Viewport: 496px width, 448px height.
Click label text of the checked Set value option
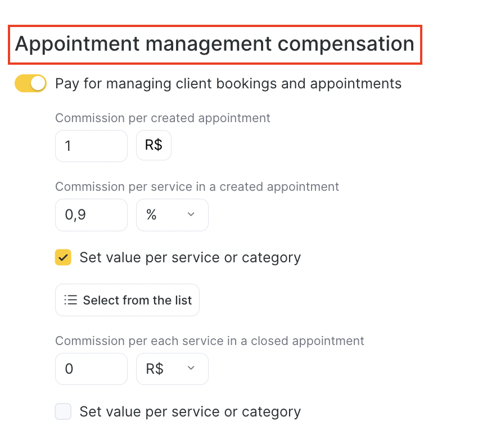[190, 258]
